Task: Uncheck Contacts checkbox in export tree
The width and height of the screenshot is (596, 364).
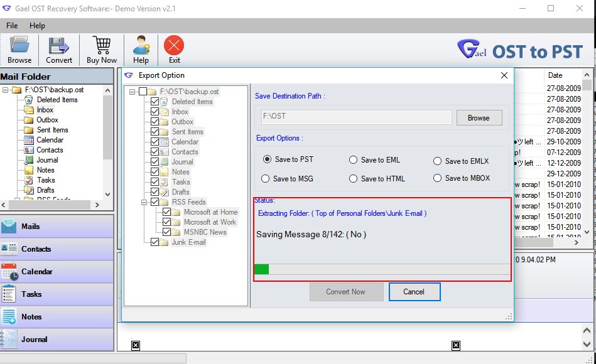Action: [x=154, y=152]
